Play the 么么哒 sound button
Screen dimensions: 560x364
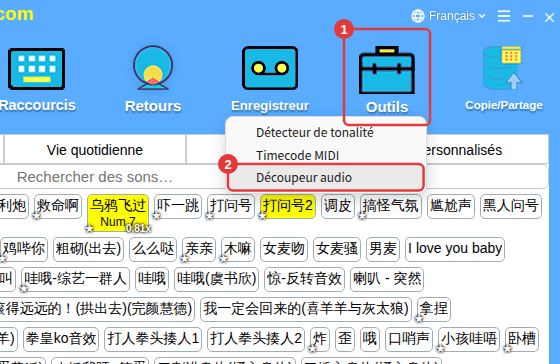[x=153, y=249]
